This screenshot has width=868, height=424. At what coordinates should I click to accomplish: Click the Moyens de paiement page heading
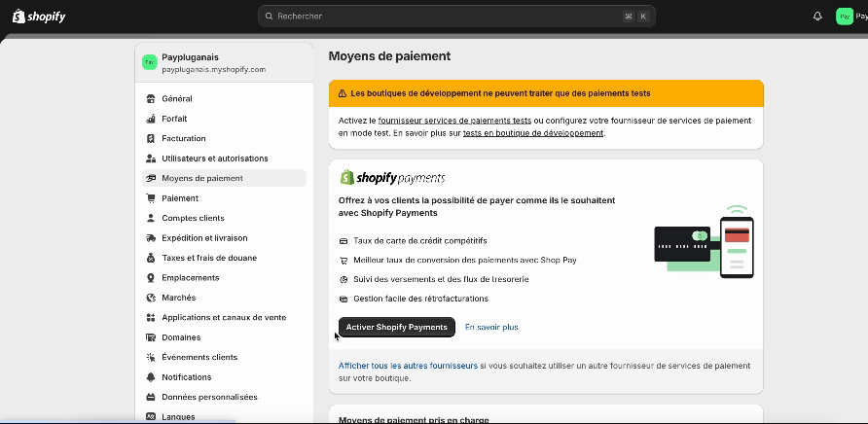(x=389, y=55)
